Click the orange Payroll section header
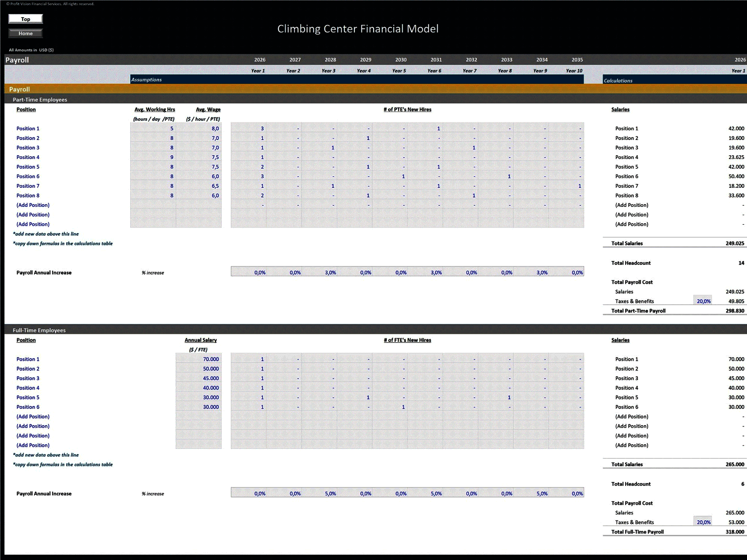This screenshot has height=560, width=747. [x=19, y=89]
